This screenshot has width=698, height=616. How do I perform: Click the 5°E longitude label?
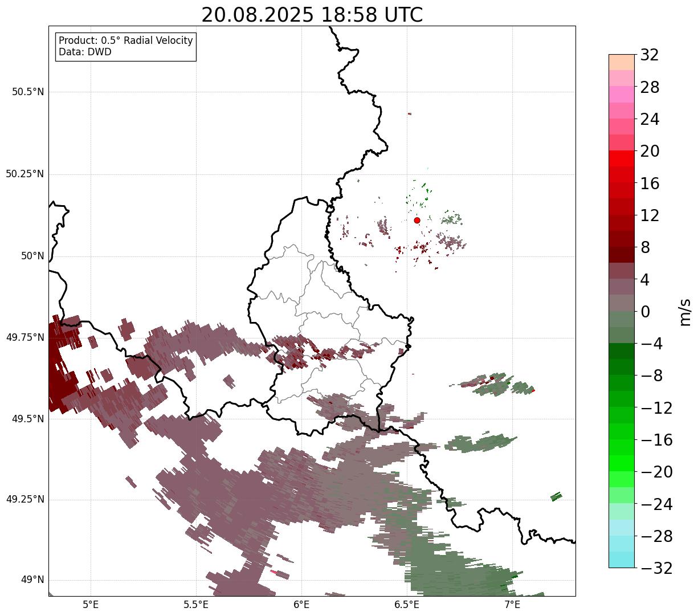91,605
